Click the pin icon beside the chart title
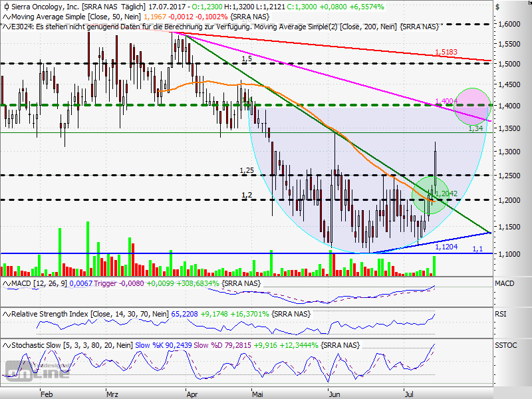The image size is (532, 399). [x=6, y=7]
